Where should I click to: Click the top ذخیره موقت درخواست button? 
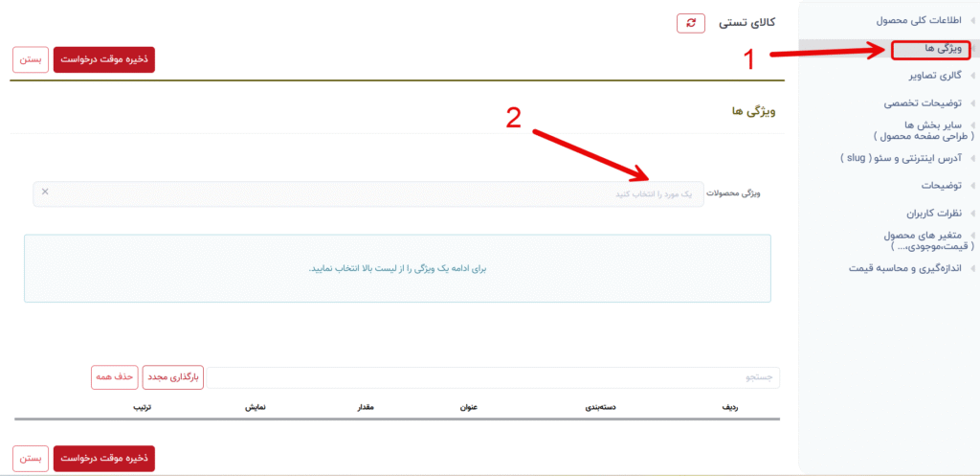click(104, 59)
